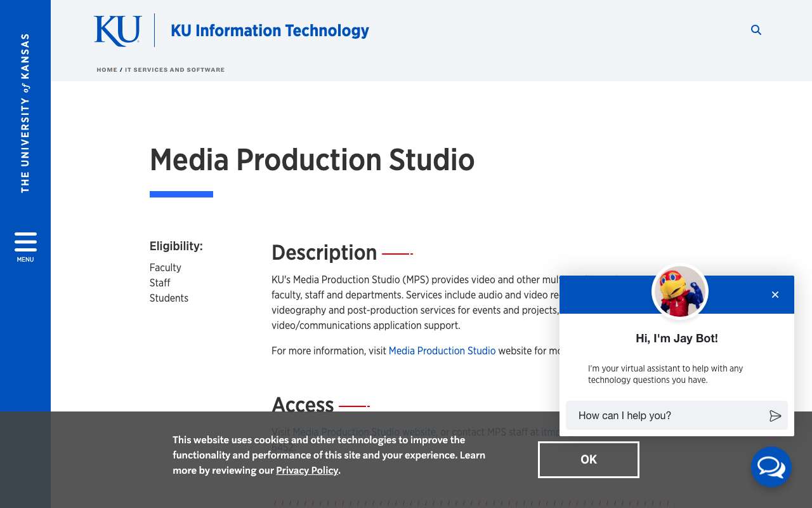Click the Jayhawk mascot avatar
Image resolution: width=812 pixels, height=508 pixels.
(x=679, y=292)
